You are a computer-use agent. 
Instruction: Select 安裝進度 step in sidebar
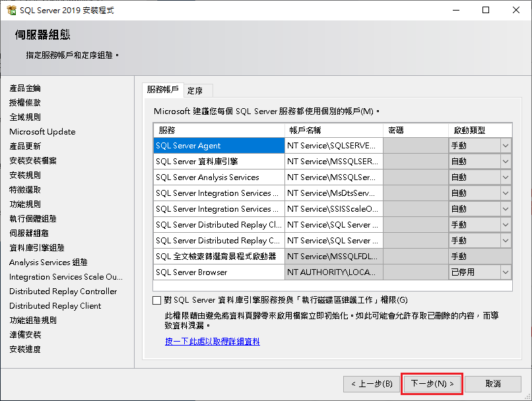click(25, 350)
